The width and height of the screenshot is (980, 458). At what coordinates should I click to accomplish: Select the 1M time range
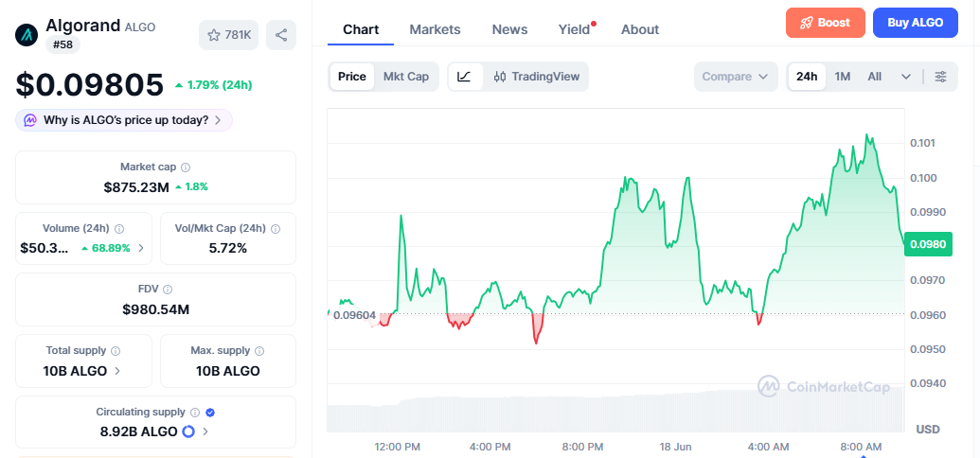(x=843, y=77)
